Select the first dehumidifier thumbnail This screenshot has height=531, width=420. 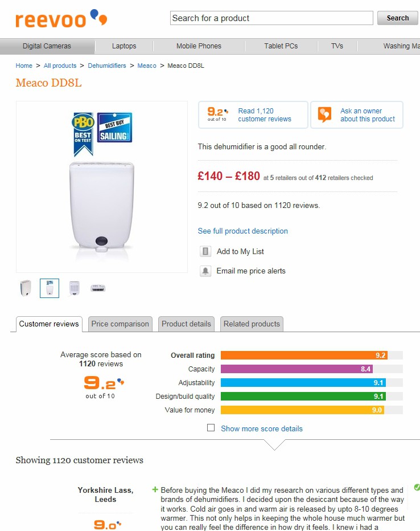tap(26, 288)
